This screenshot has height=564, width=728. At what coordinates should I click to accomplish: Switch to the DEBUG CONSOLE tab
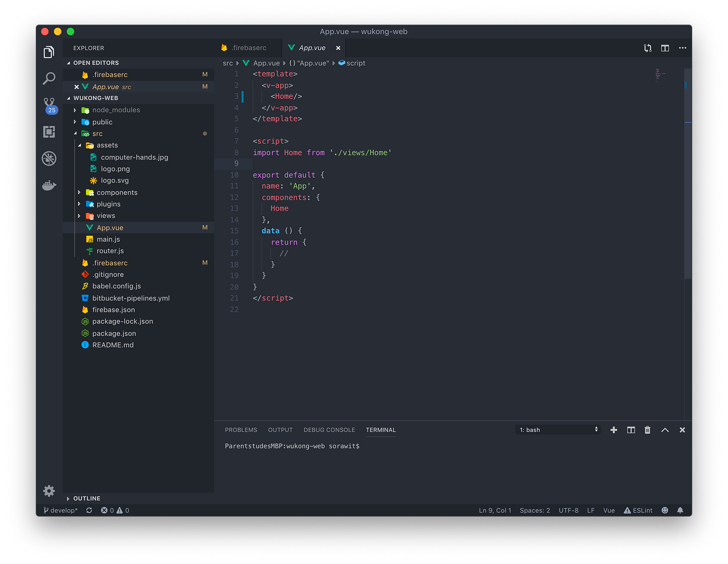tap(329, 430)
